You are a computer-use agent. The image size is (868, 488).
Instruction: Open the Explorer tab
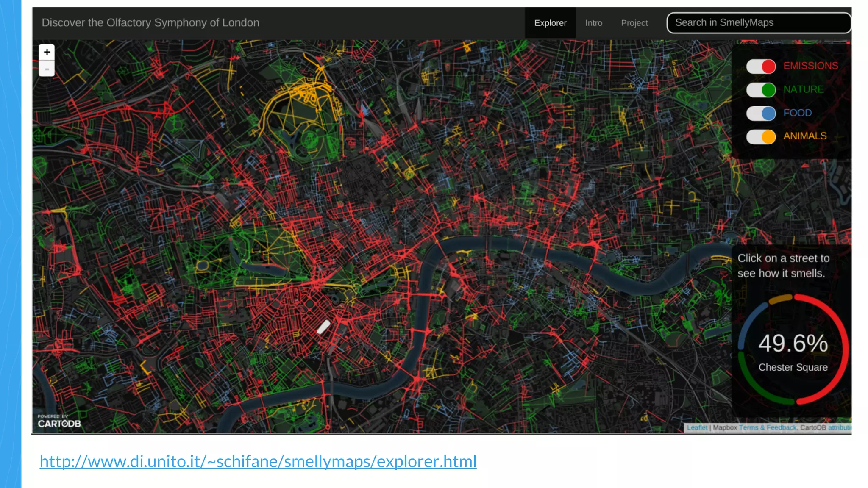[x=550, y=23]
